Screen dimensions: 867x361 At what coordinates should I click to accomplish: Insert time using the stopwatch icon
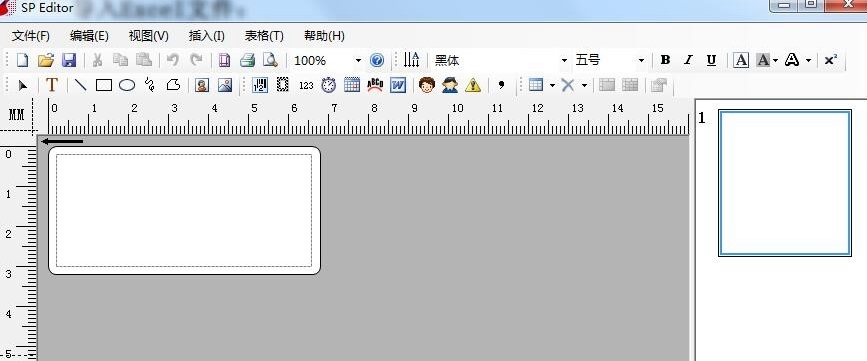pos(328,85)
